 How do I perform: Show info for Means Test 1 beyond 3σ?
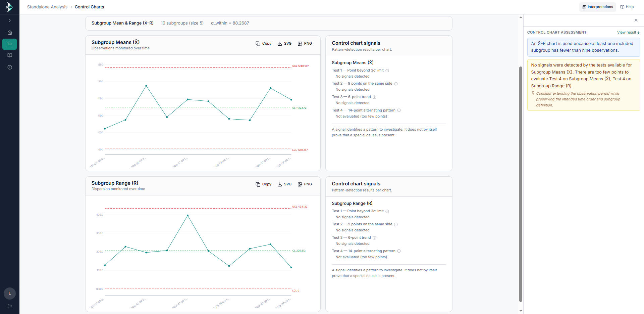pos(387,71)
